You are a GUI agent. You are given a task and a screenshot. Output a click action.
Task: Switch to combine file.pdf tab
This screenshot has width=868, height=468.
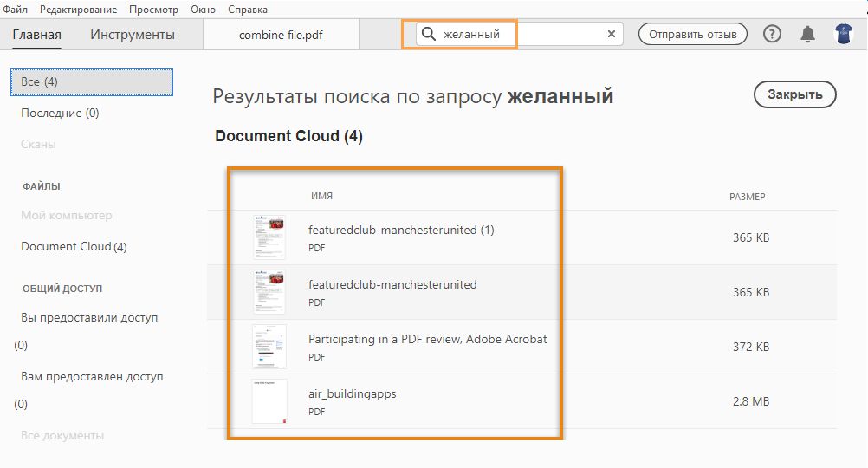tap(281, 35)
